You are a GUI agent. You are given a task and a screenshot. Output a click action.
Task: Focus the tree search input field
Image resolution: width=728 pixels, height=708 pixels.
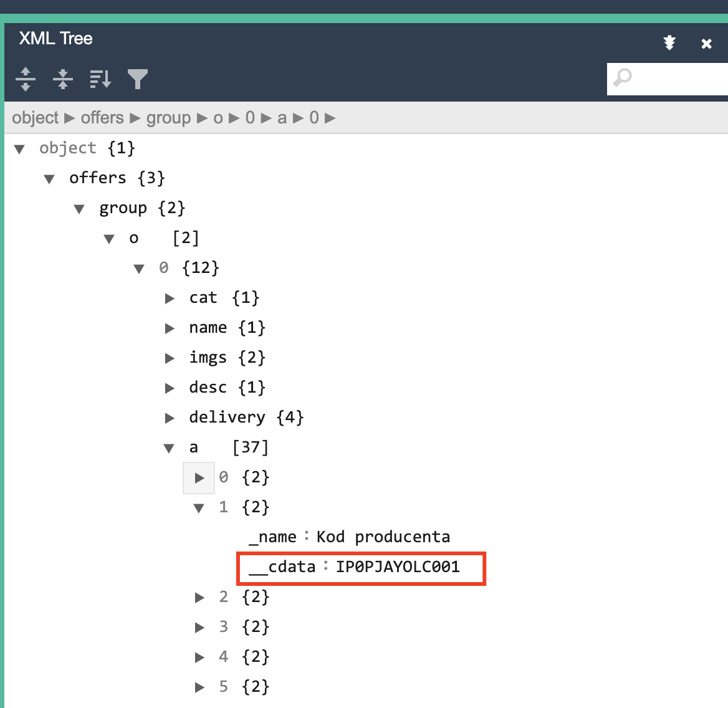pos(667,79)
